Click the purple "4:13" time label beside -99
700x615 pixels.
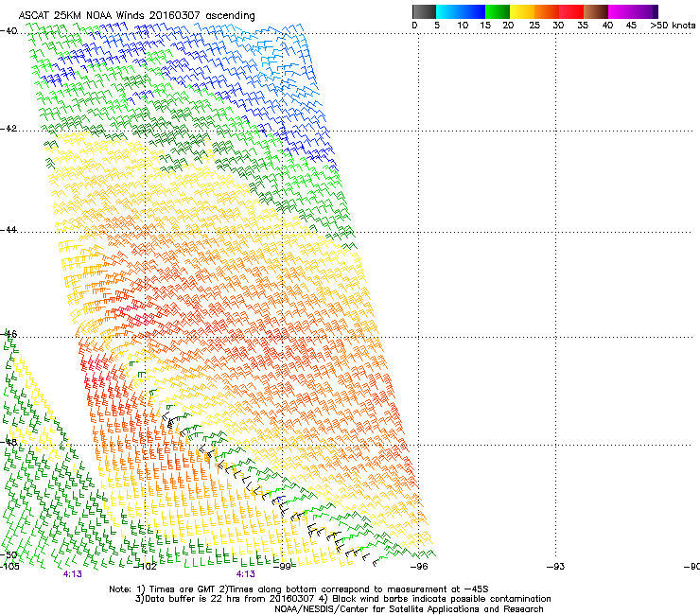[246, 574]
